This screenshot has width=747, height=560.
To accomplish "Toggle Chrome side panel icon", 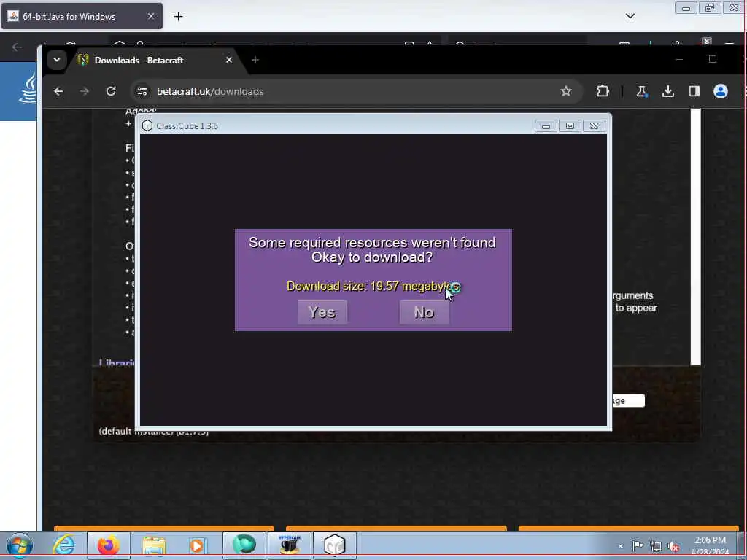I will click(694, 91).
